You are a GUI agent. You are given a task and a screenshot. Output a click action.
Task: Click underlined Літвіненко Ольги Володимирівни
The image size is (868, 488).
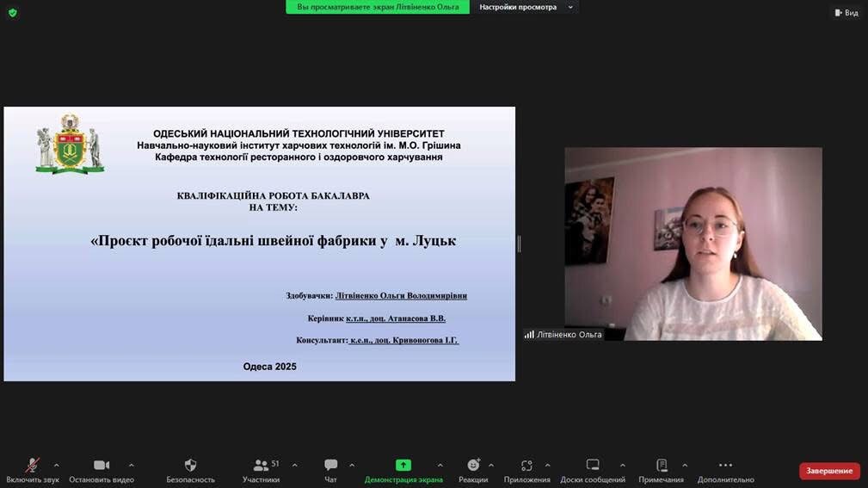tap(402, 296)
